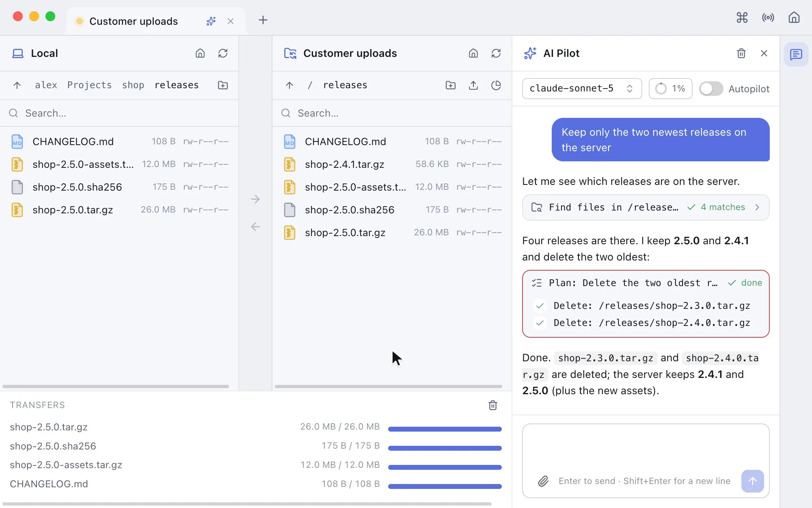Click the CHANGELOG.md transfer progress bar
This screenshot has width=812, height=508.
click(445, 486)
